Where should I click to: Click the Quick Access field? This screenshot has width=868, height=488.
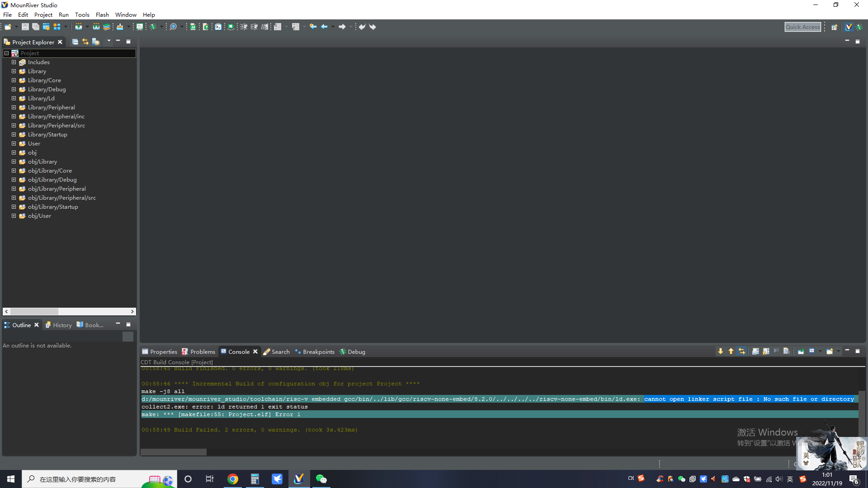coord(802,27)
